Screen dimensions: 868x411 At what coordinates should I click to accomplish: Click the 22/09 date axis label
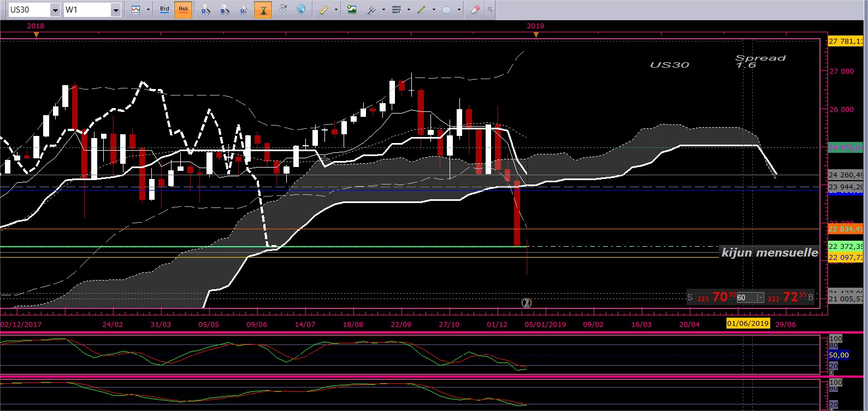(401, 324)
